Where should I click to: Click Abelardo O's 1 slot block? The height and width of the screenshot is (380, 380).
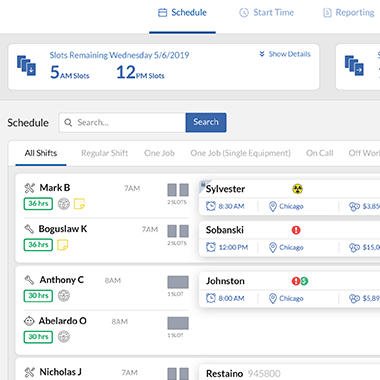pos(178,323)
